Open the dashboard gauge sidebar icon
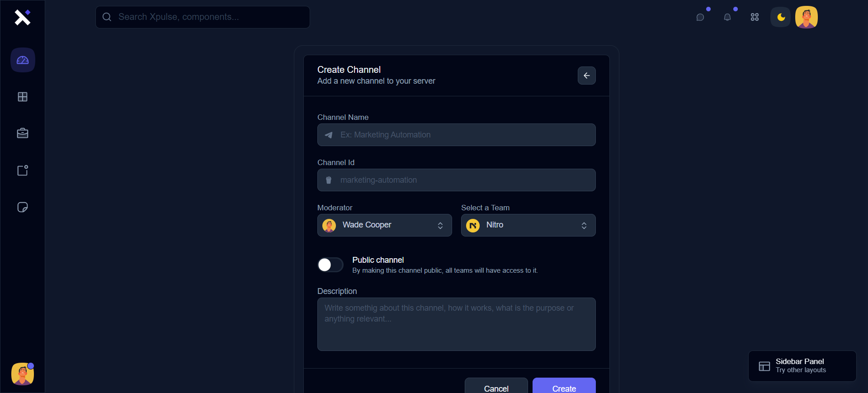 (23, 60)
